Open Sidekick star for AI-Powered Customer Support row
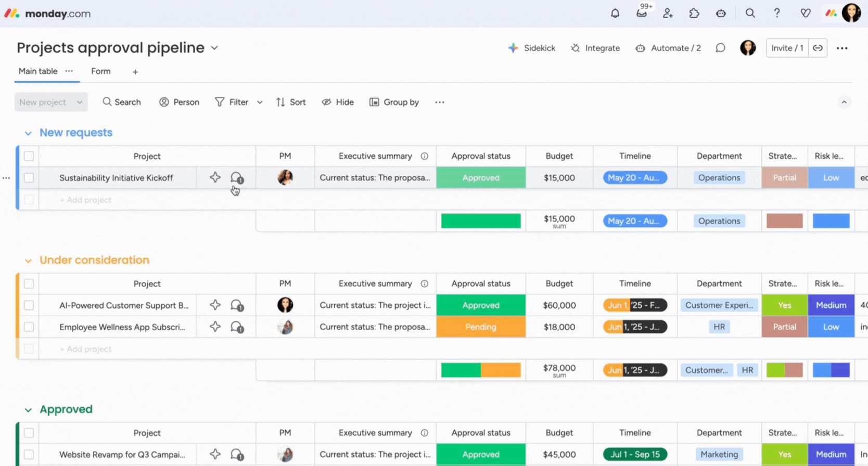The width and height of the screenshot is (868, 466). click(215, 305)
